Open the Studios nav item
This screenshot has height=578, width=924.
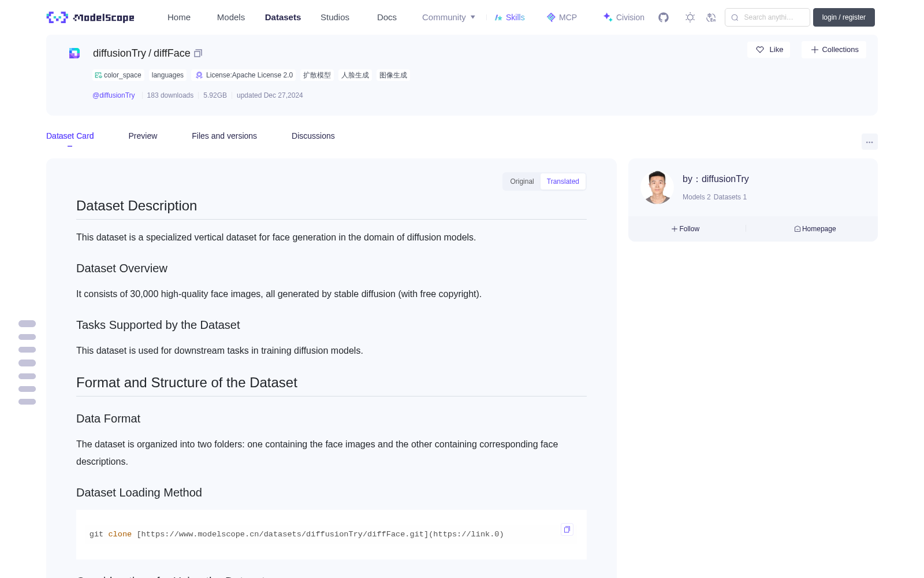335,17
